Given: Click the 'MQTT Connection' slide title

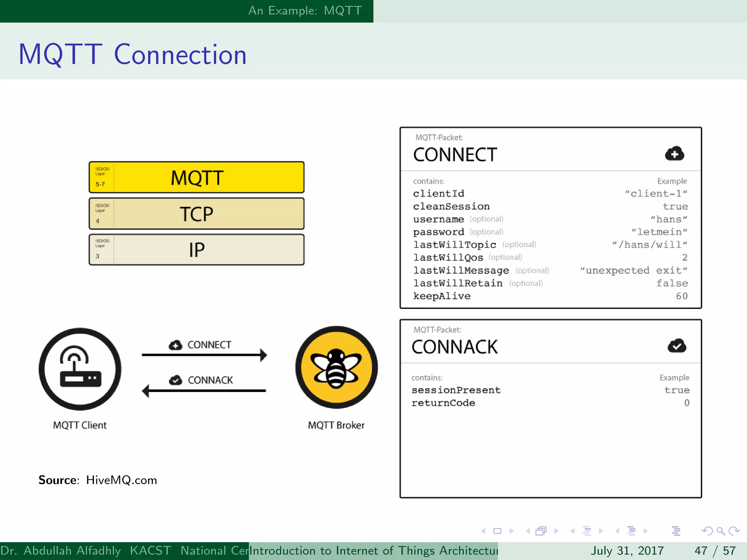Looking at the screenshot, I should (x=133, y=54).
